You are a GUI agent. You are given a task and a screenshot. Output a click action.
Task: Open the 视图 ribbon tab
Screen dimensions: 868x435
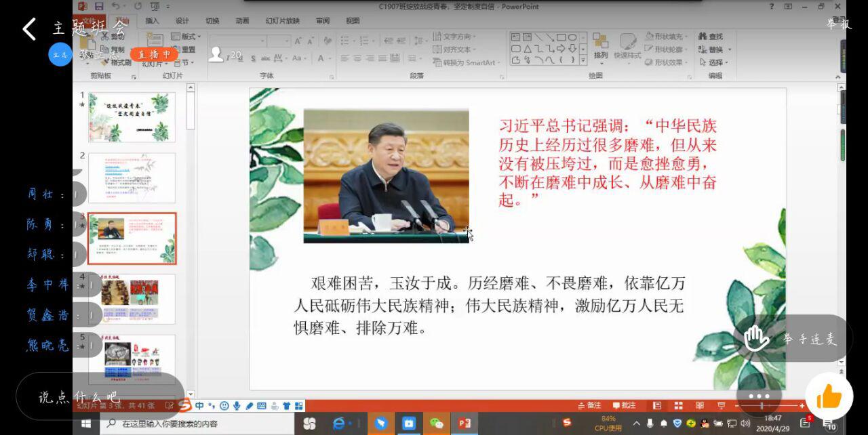click(x=353, y=21)
